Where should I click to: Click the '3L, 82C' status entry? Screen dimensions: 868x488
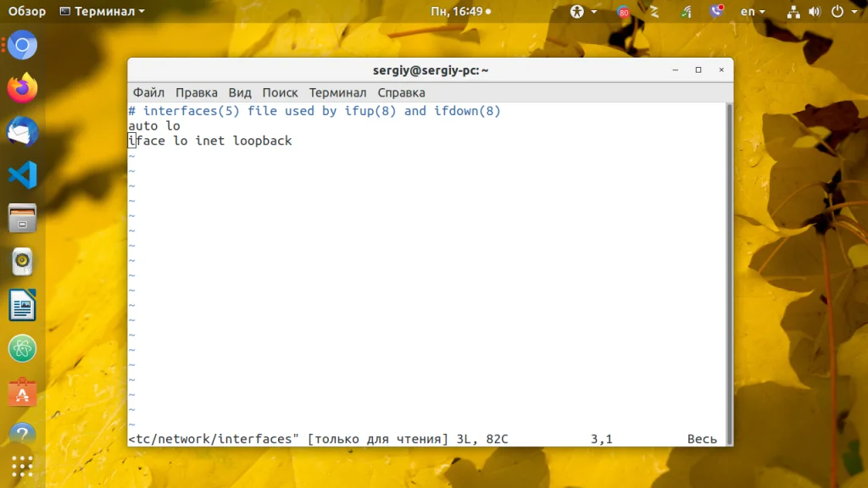(x=482, y=439)
